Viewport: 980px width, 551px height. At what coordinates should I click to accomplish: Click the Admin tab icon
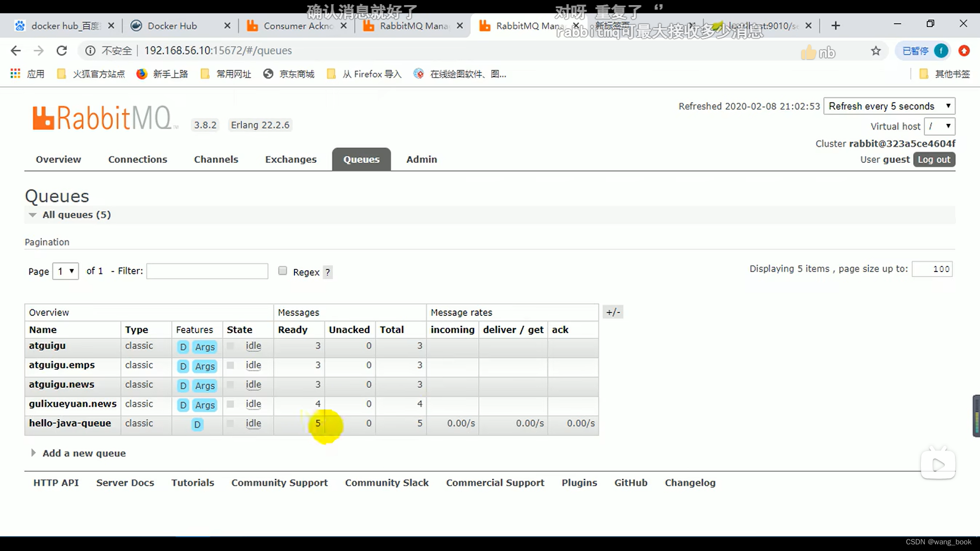421,160
